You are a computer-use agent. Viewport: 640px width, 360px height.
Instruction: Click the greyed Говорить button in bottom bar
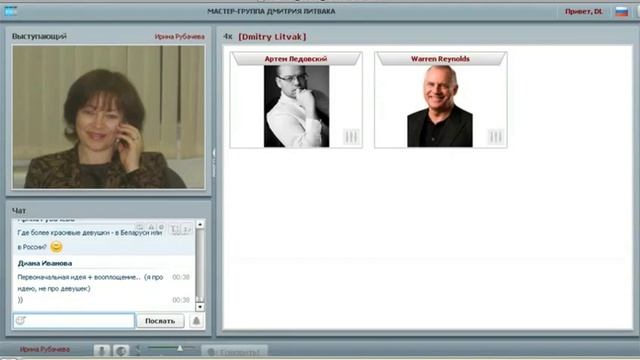[235, 351]
